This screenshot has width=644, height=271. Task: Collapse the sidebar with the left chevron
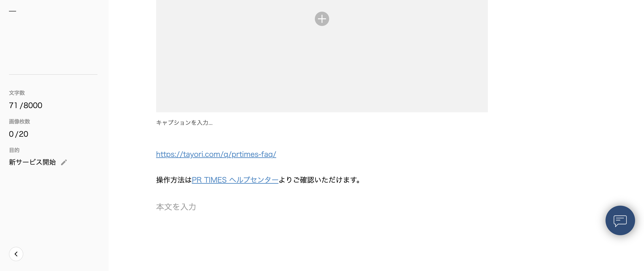click(16, 254)
